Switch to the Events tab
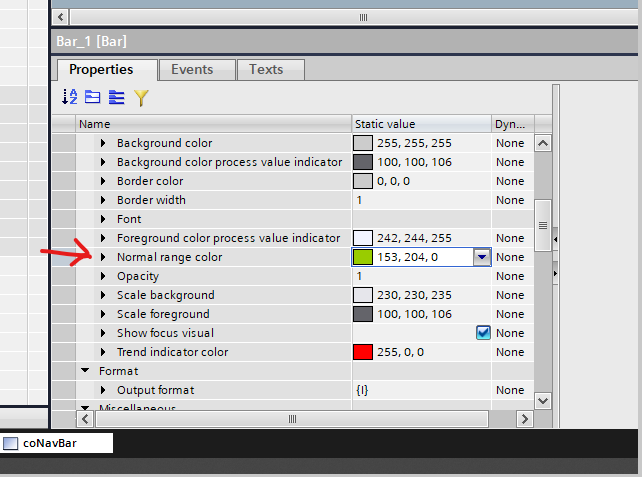Viewport: 642px width, 477px height. coord(192,70)
